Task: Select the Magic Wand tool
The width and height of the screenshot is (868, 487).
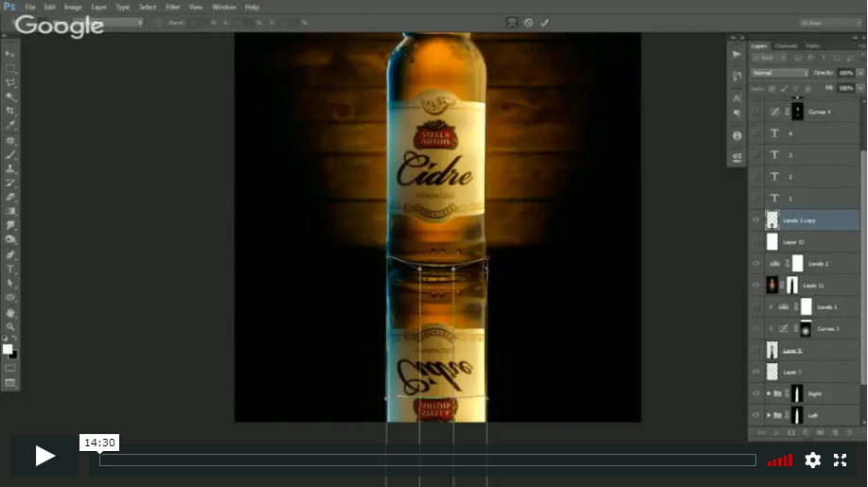Action: 10,97
